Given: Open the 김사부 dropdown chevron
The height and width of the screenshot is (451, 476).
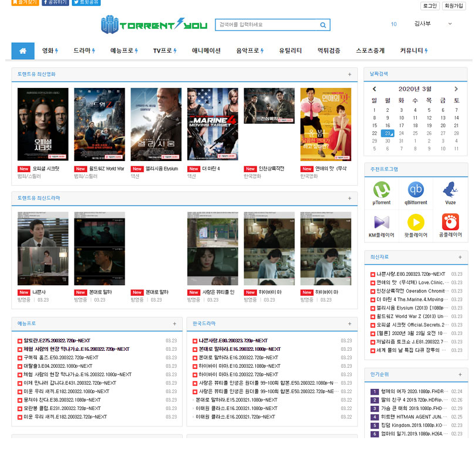Looking at the screenshot, I should click(450, 23).
